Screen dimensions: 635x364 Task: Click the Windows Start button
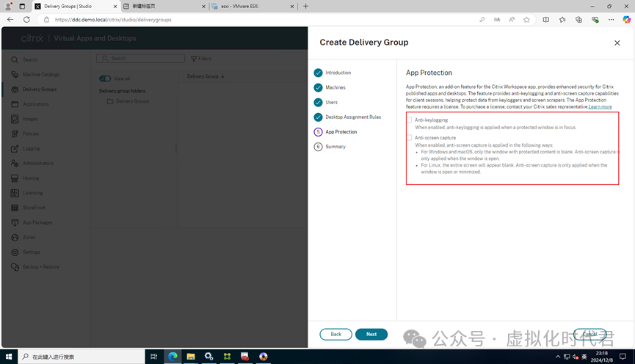tap(9, 357)
